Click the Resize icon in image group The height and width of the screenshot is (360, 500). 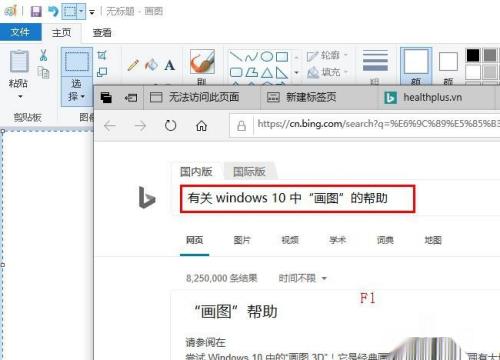pos(102,72)
